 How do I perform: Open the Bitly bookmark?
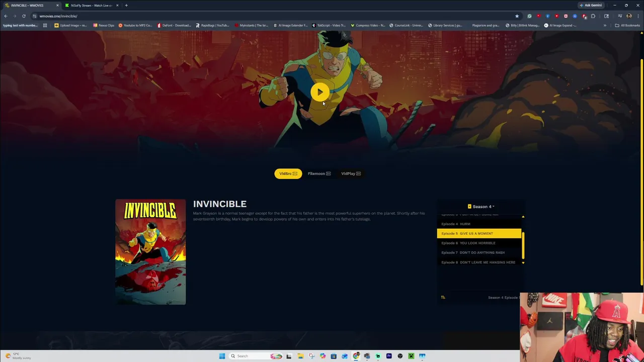point(523,25)
